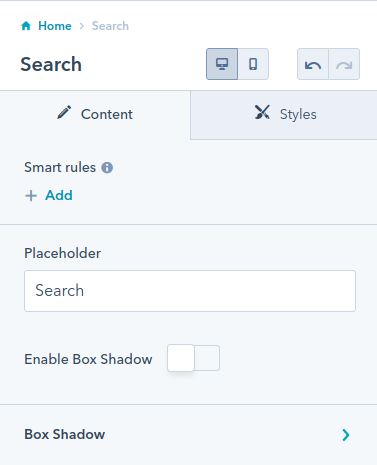This screenshot has width=377, height=465.
Task: Redo the reverted change
Action: (x=344, y=64)
